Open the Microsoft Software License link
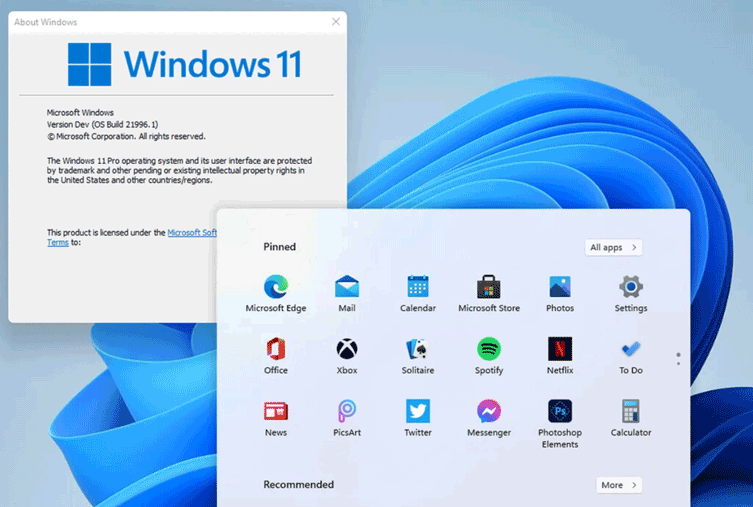 pos(192,232)
